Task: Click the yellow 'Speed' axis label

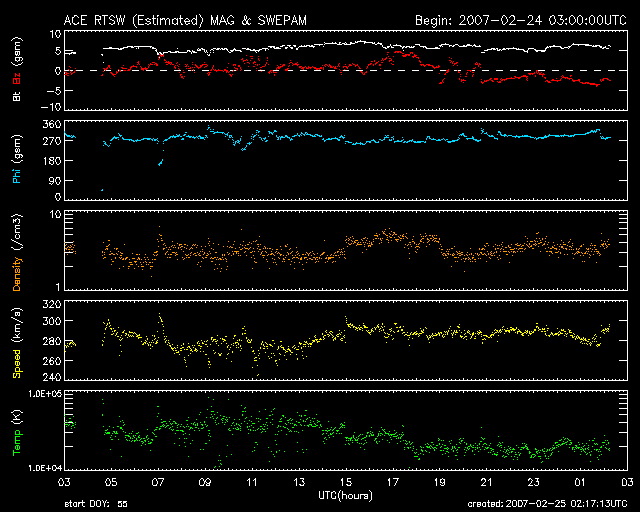Action: (x=17, y=363)
